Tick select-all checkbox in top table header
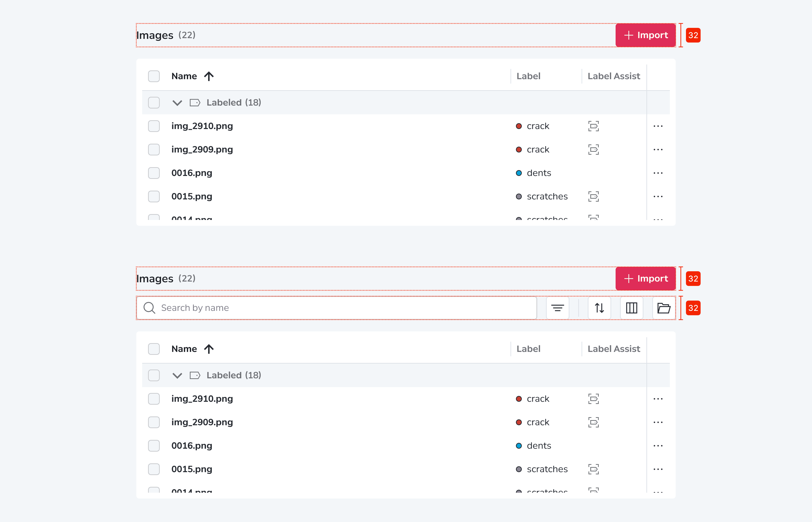The width and height of the screenshot is (812, 522). tap(154, 76)
